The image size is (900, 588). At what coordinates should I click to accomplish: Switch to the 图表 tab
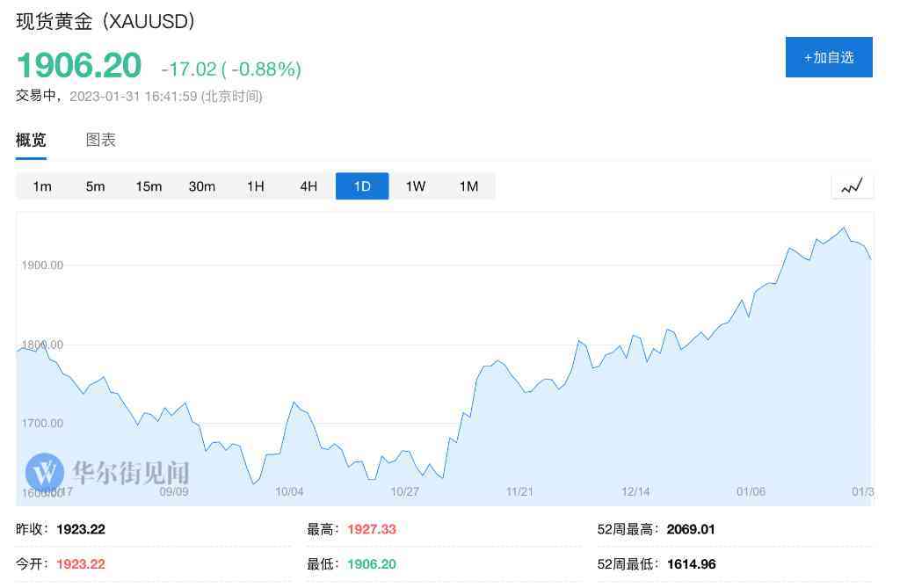102,140
